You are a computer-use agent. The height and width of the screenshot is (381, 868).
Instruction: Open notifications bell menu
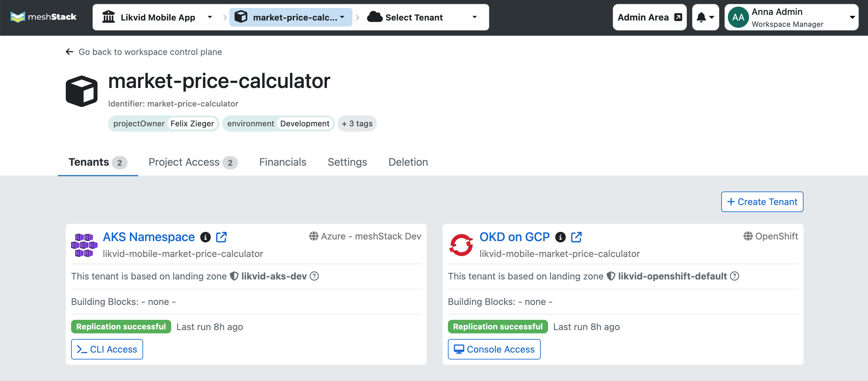click(705, 17)
